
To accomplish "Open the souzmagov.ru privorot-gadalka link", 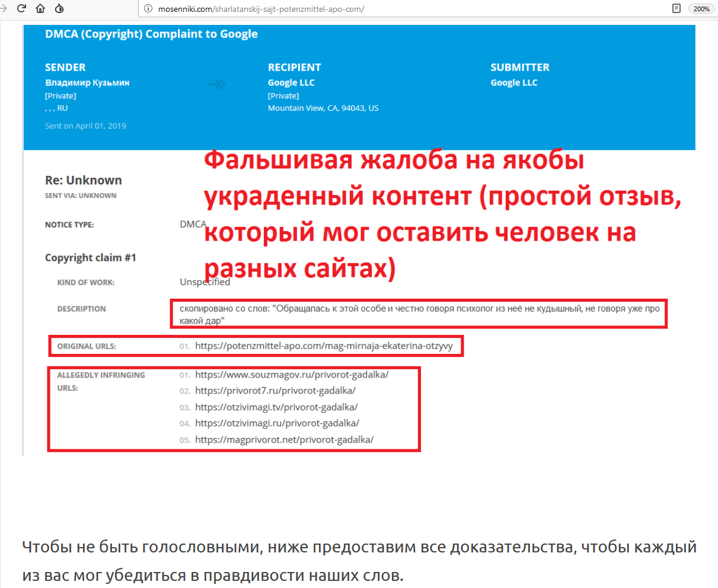I will pyautogui.click(x=292, y=375).
